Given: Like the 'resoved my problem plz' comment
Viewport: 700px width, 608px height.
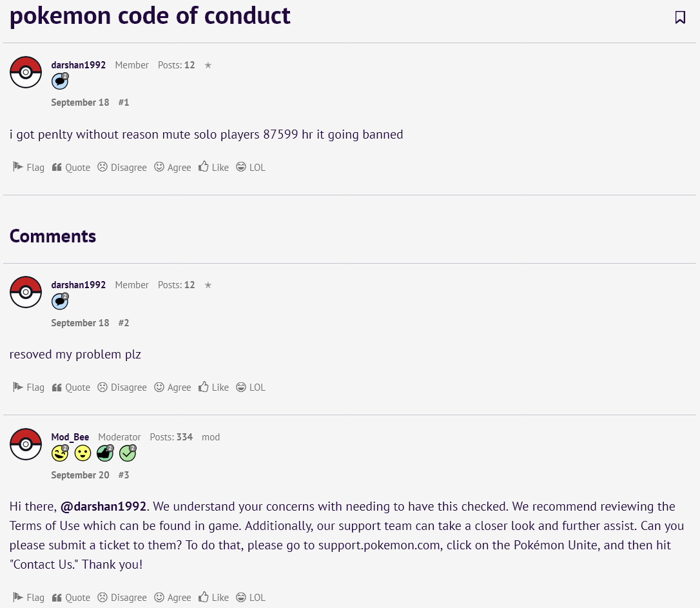Looking at the screenshot, I should click(x=213, y=387).
